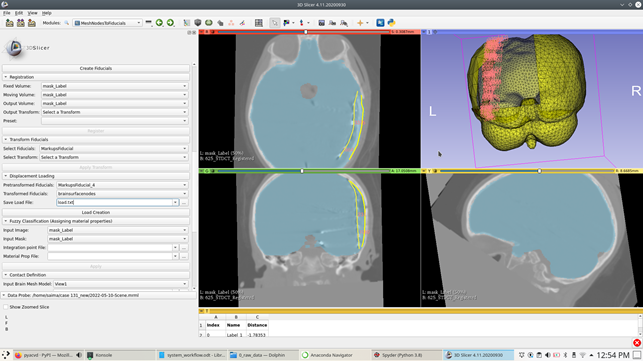Collapse the Contact Definition section

point(95,275)
